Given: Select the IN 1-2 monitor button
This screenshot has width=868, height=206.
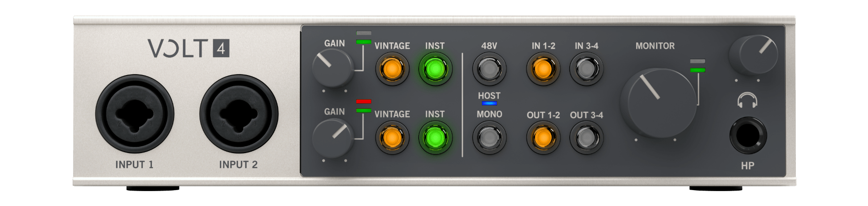Looking at the screenshot, I should (543, 69).
